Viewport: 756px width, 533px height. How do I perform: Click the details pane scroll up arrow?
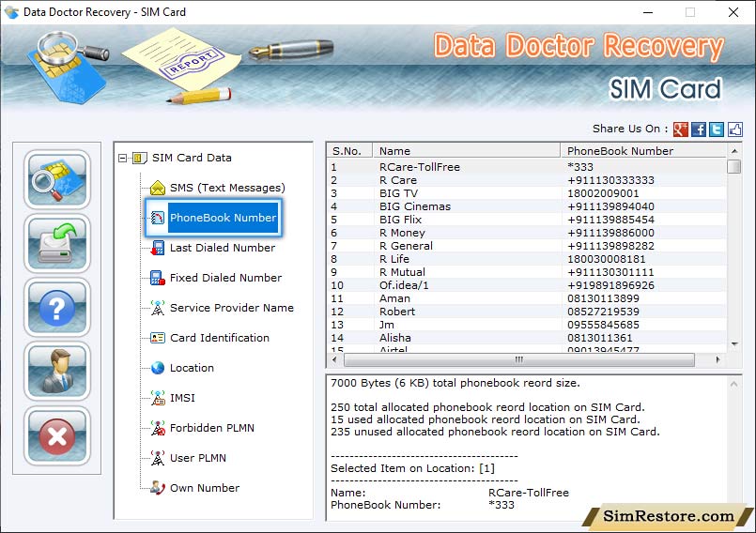(x=733, y=384)
